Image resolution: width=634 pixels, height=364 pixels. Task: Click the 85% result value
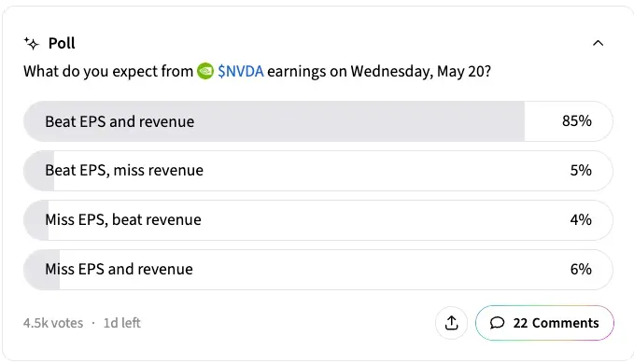(x=577, y=120)
